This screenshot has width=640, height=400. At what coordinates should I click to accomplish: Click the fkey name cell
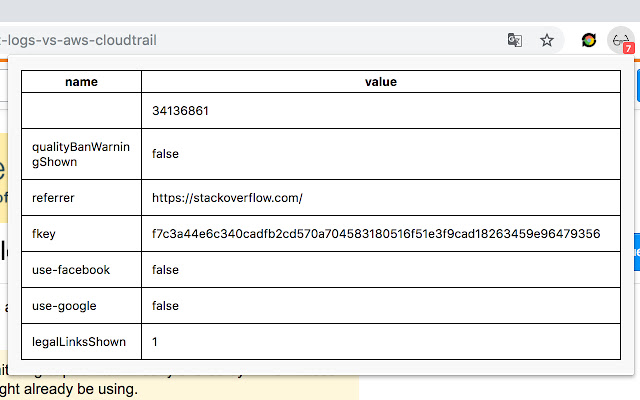[x=81, y=233]
